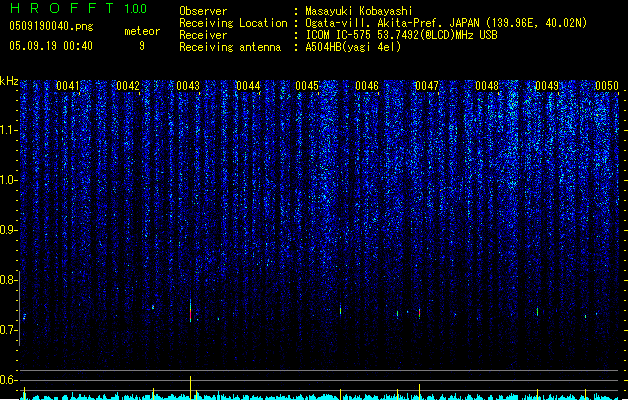Click the 0.9 kHz axis label
The image size is (629, 400).
coord(9,230)
